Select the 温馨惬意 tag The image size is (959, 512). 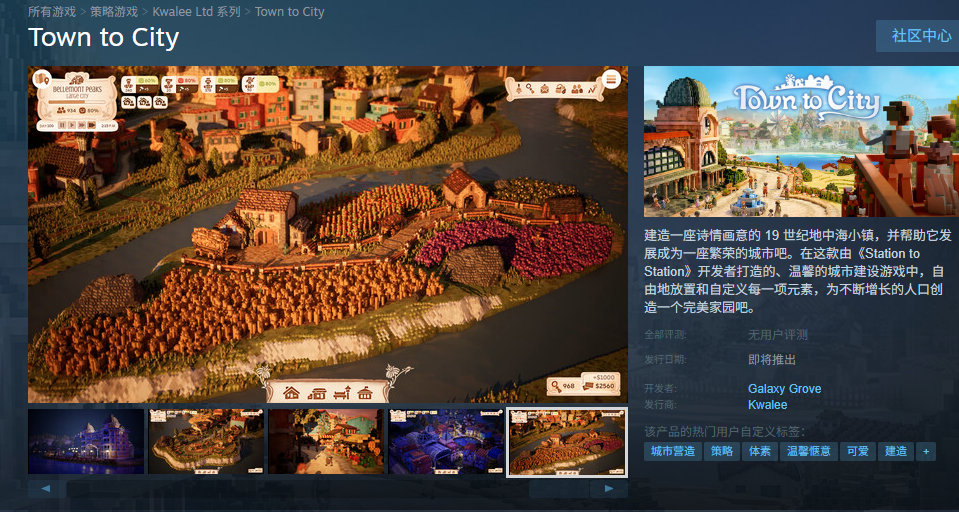coord(809,451)
